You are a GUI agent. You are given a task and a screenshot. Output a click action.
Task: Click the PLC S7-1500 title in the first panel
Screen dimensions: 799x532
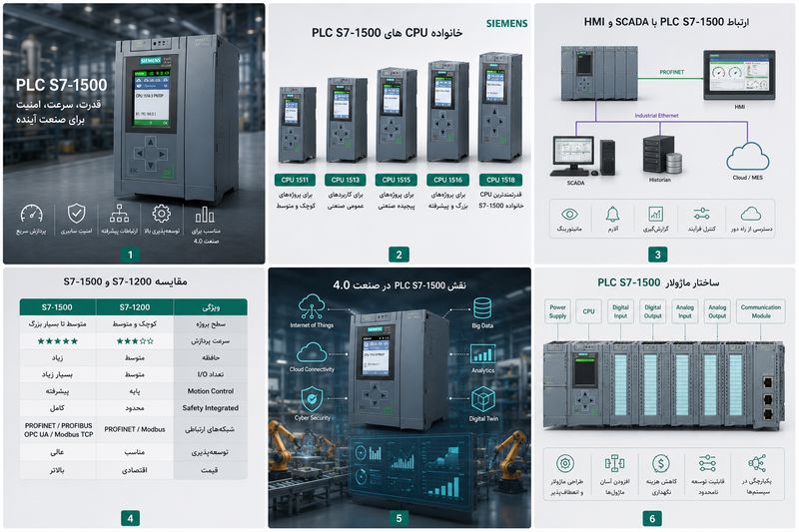pyautogui.click(x=61, y=85)
